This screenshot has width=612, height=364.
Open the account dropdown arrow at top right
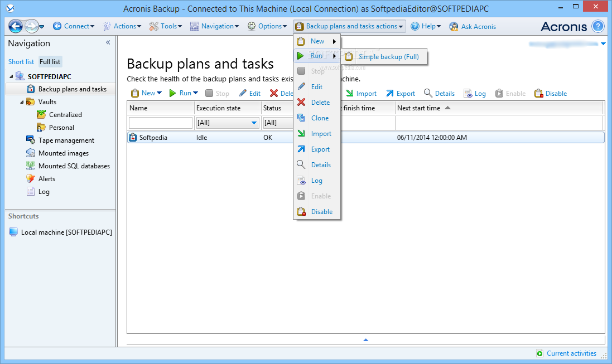click(x=604, y=43)
